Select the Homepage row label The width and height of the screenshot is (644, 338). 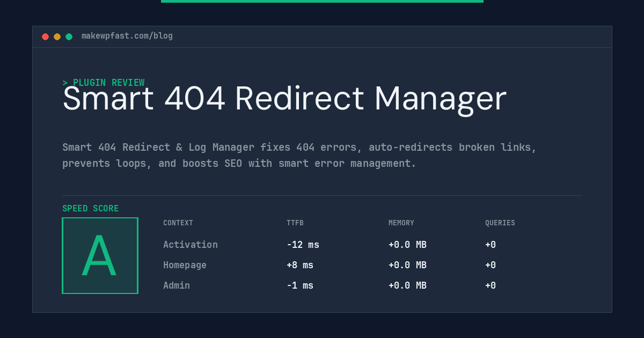[x=185, y=265]
